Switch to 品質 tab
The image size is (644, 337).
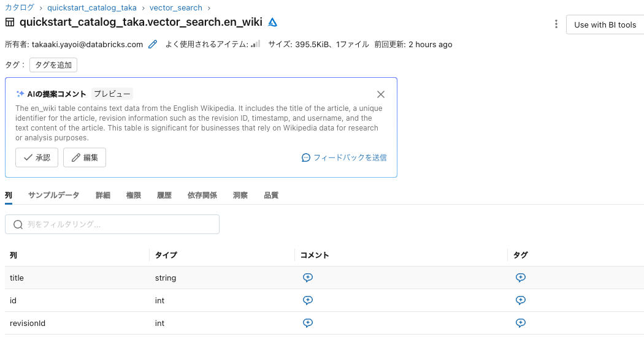pos(271,195)
